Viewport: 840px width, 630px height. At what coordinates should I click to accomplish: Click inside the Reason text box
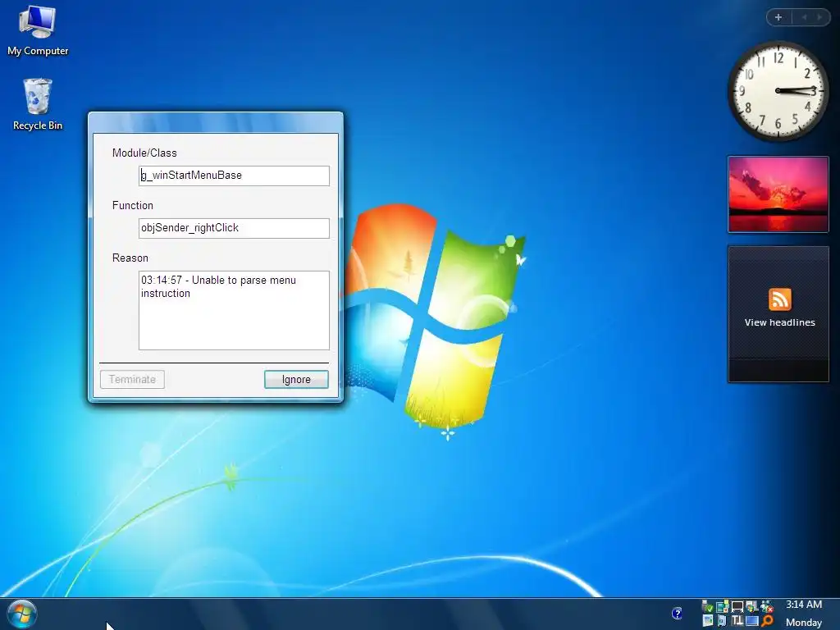pos(234,311)
